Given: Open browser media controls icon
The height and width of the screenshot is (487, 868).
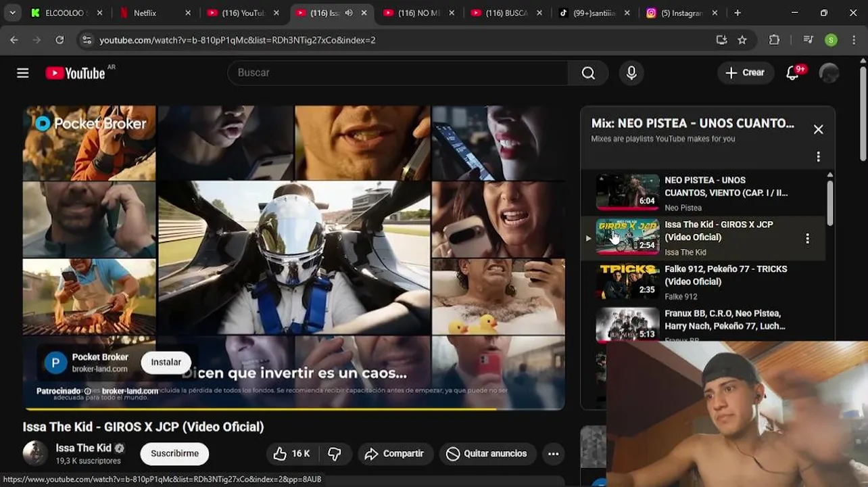Looking at the screenshot, I should coord(808,40).
